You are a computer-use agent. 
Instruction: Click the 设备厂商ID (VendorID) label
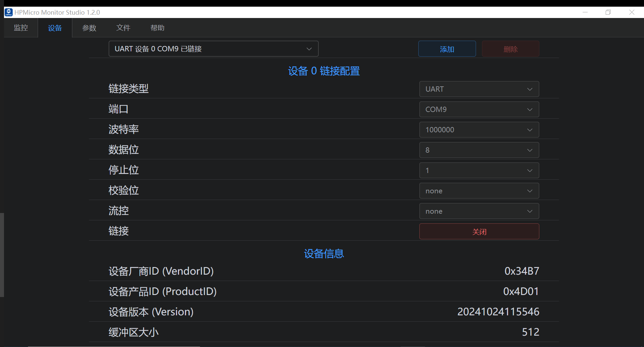click(161, 271)
